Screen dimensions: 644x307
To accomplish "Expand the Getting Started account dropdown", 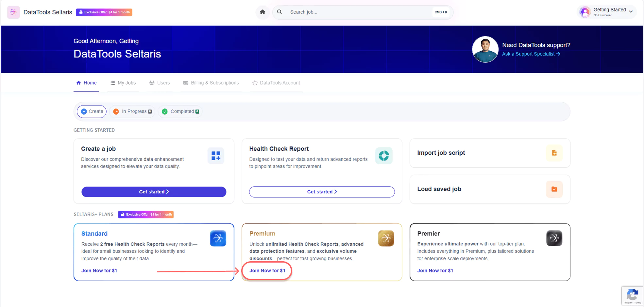I will pos(631,12).
